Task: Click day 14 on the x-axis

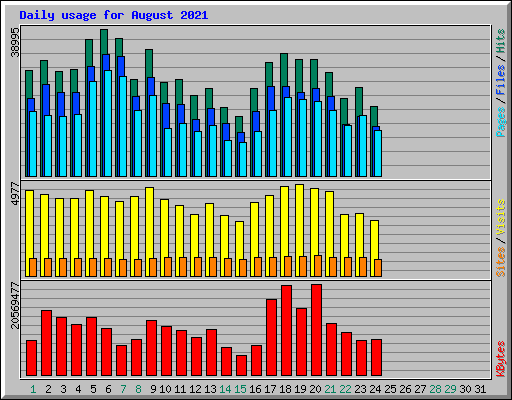Action: point(225,389)
